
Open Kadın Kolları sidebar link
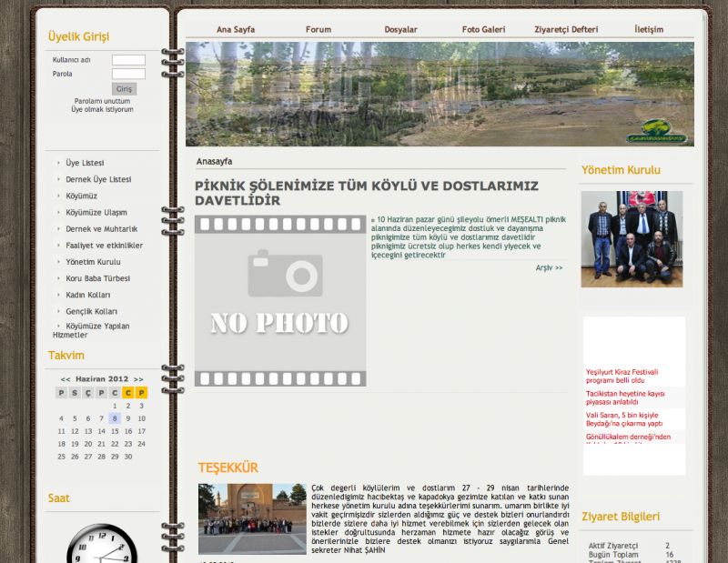pos(87,295)
